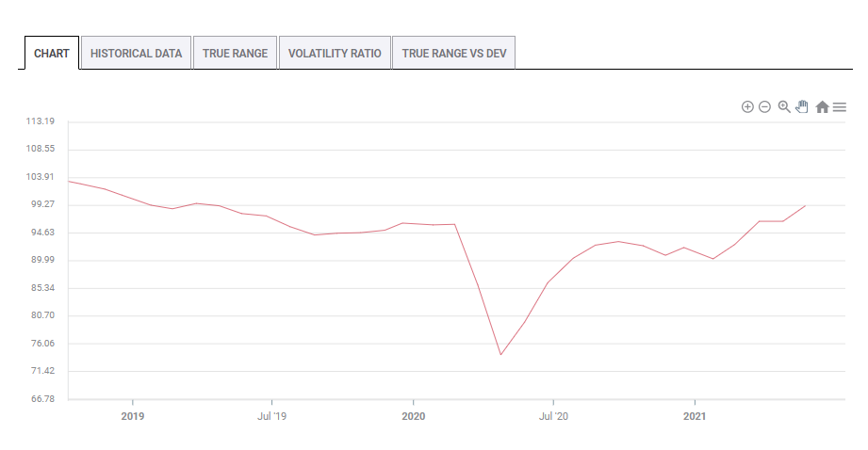The width and height of the screenshot is (868, 450).
Task: Click the Jul '19 axis marker
Action: pyautogui.click(x=271, y=416)
